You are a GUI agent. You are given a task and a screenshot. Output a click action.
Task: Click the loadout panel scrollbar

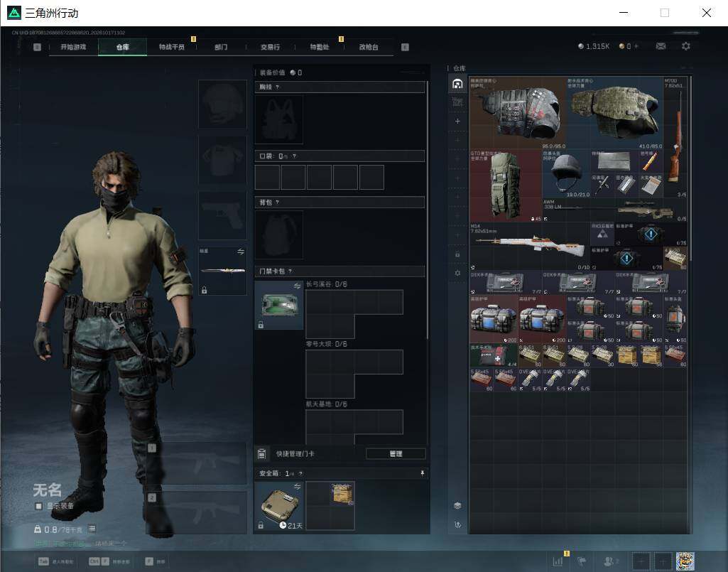[x=427, y=210]
